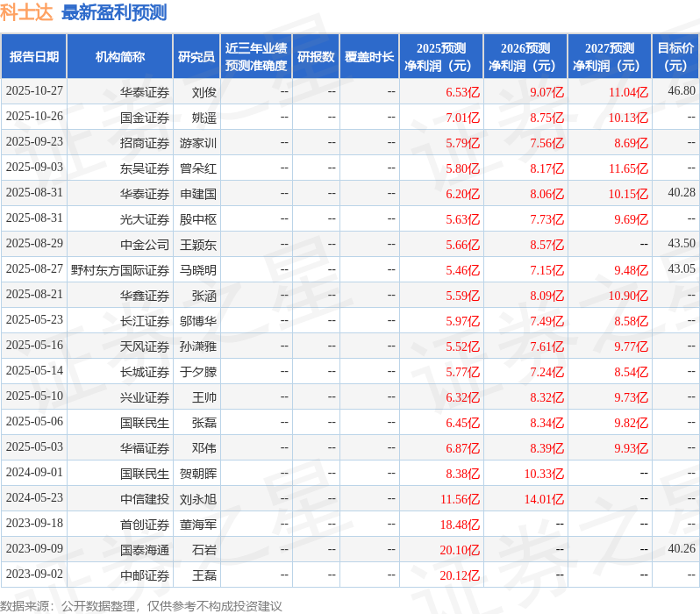
Task: Click date cell 2025-10-27
Action: [34, 91]
